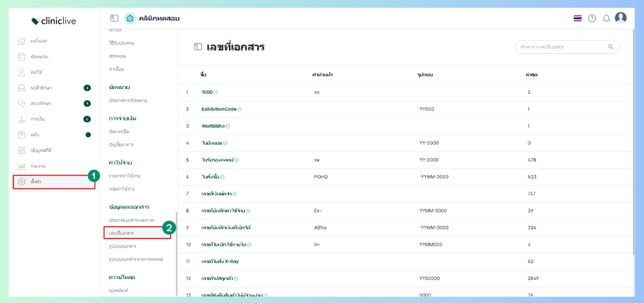
Task: Click the ล่าสุด column header
Action: click(532, 75)
